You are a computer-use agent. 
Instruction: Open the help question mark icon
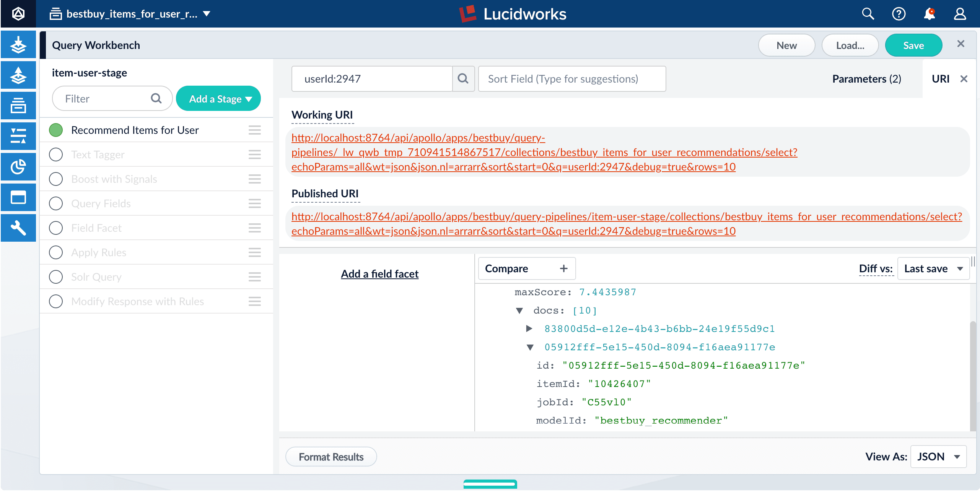tap(899, 14)
